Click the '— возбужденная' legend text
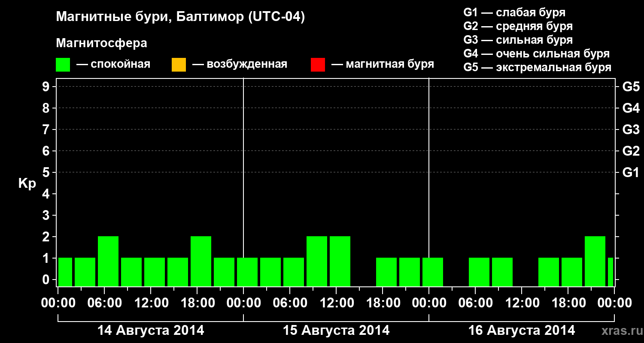 click(x=240, y=65)
